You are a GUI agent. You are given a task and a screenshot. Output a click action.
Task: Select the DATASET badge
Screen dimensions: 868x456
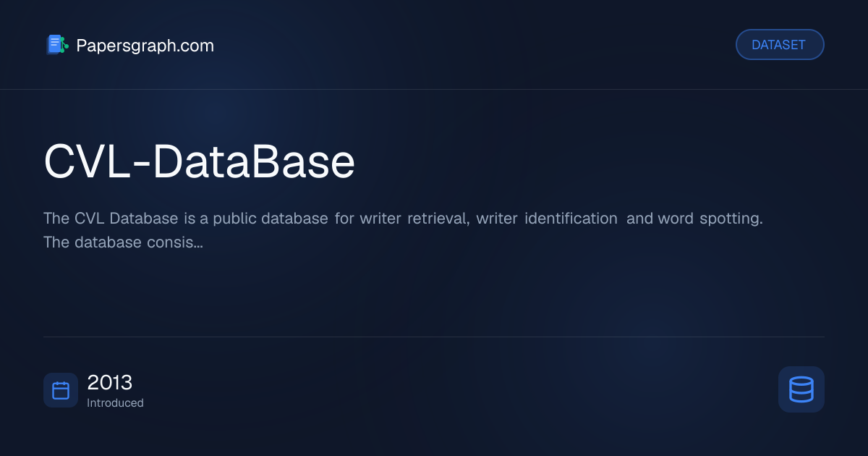[780, 45]
